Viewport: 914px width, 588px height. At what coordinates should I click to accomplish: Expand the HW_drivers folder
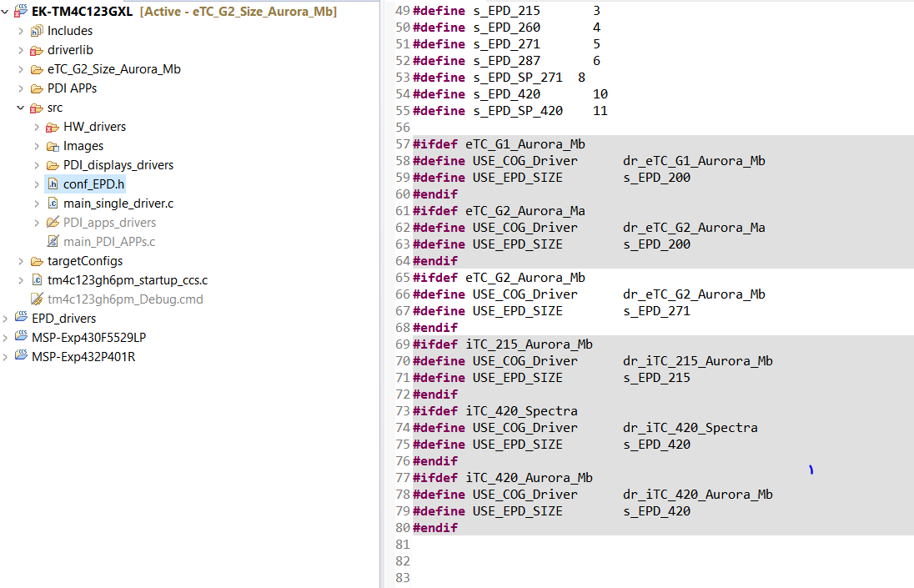coord(37,127)
